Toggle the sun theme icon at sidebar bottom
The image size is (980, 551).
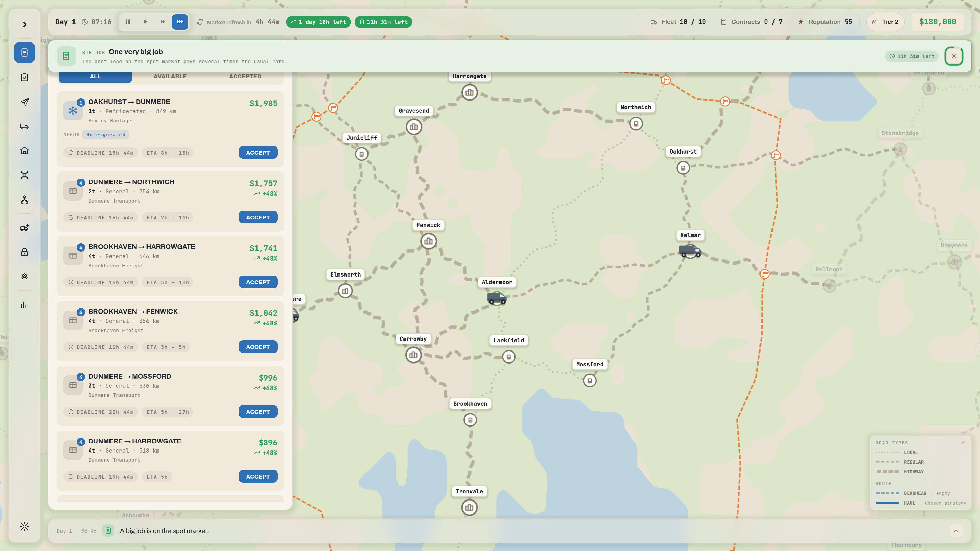pos(24,527)
